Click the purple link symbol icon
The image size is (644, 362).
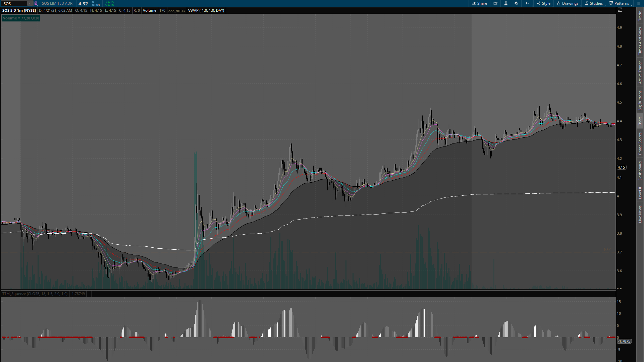click(36, 3)
